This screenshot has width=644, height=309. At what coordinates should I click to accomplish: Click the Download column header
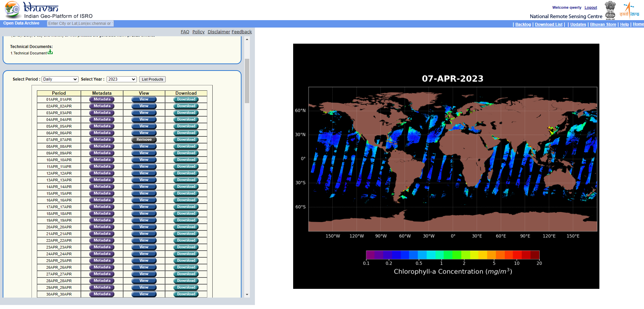pyautogui.click(x=186, y=93)
